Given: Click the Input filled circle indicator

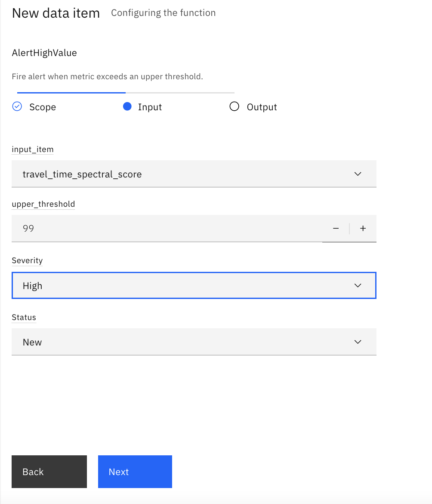Looking at the screenshot, I should [127, 106].
